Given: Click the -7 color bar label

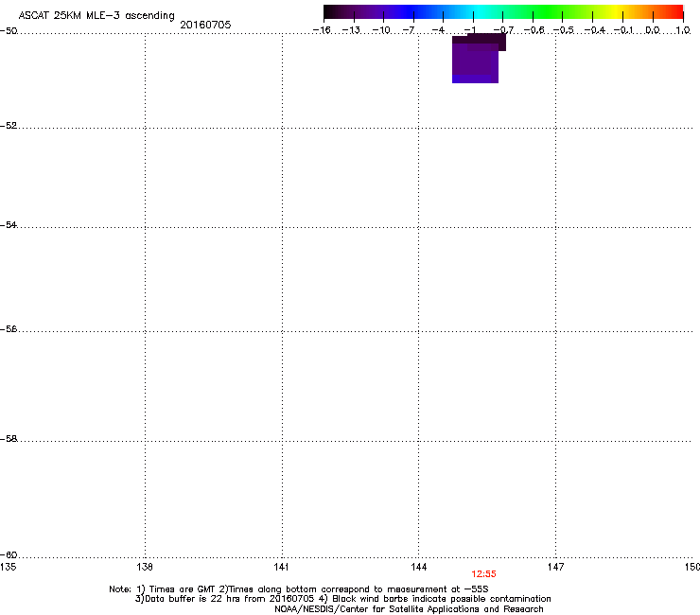Looking at the screenshot, I should click(408, 30).
